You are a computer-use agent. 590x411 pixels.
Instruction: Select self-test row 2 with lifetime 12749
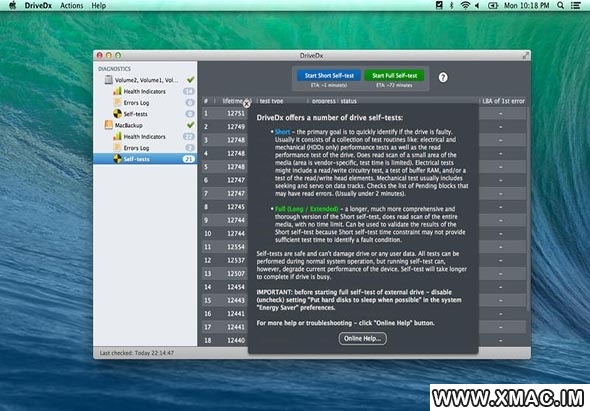click(364, 127)
